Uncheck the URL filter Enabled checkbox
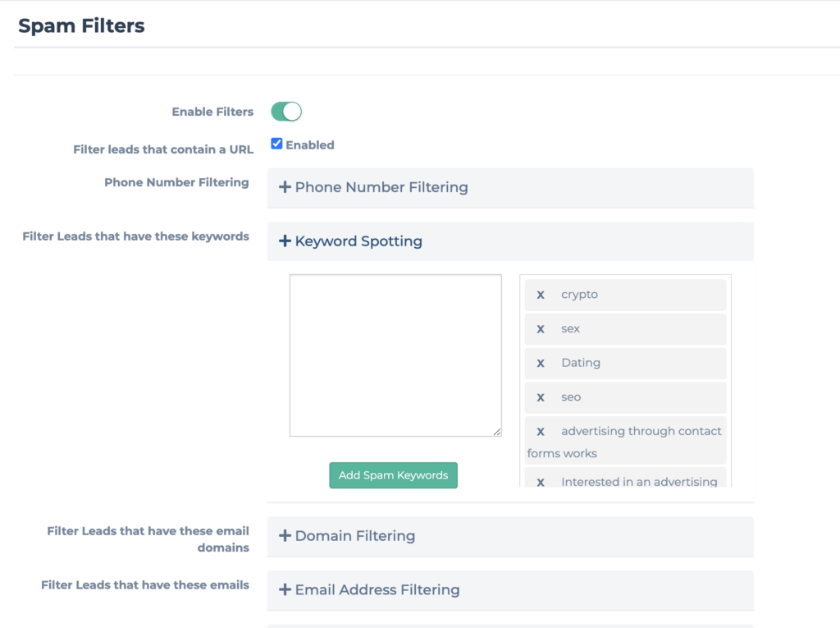Viewport: 840px width, 628px height. tap(276, 144)
